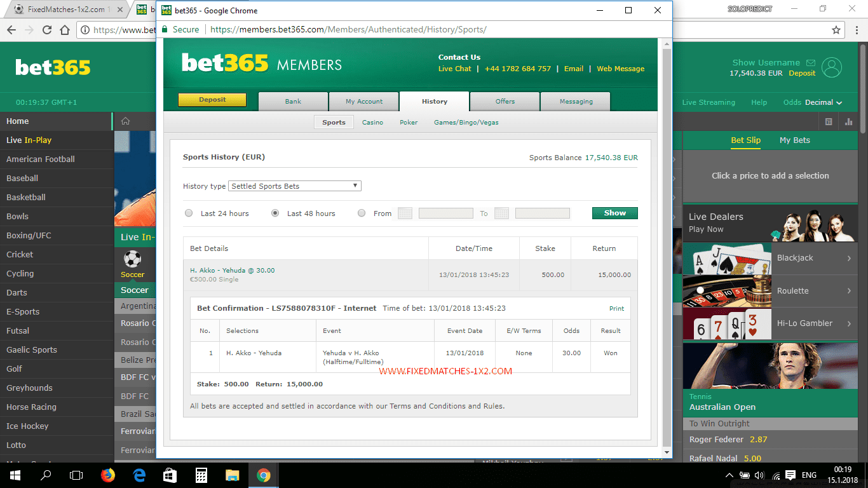Viewport: 868px width, 488px height.
Task: Switch to the My Bets tab
Action: click(x=794, y=140)
